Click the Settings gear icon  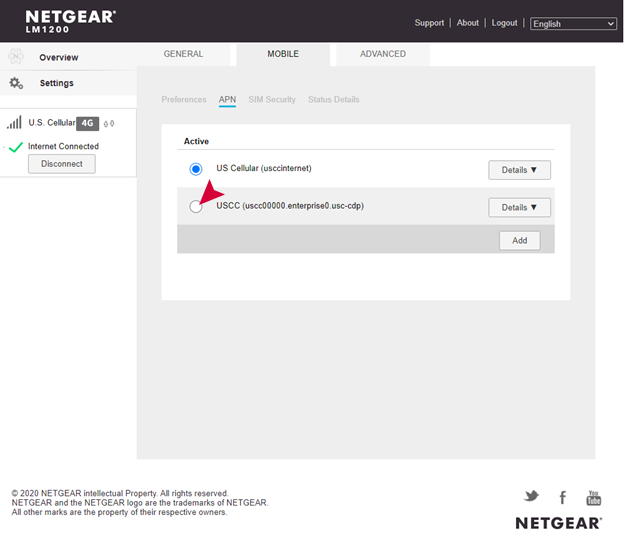click(16, 83)
